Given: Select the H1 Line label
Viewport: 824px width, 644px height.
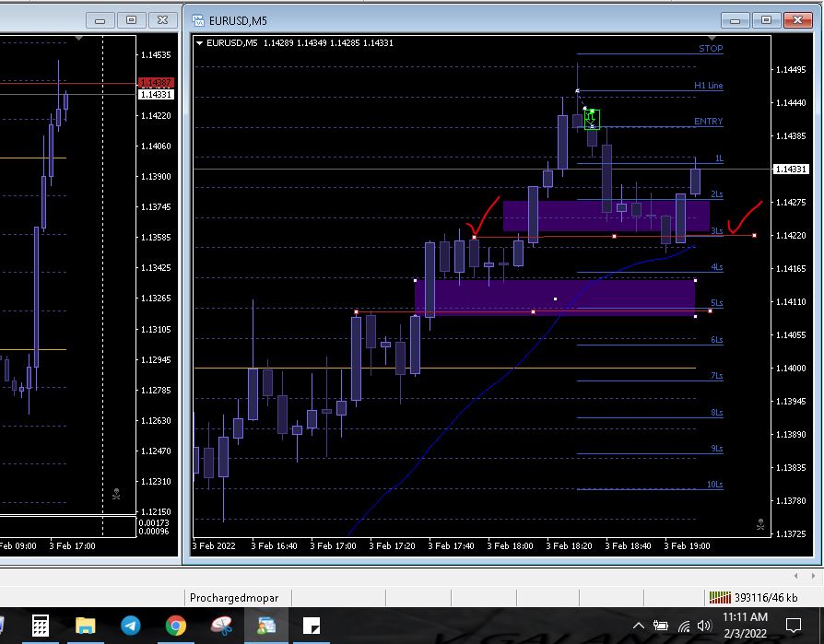Looking at the screenshot, I should point(709,85).
